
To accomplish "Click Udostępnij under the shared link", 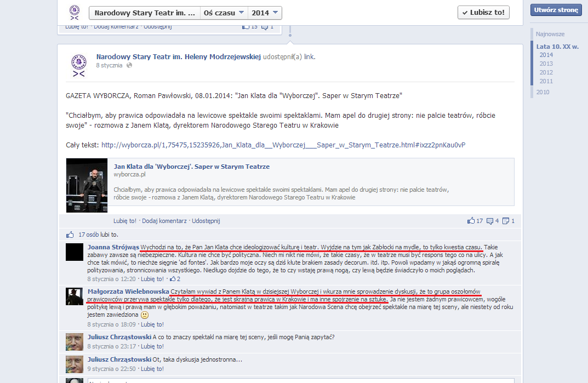I will coord(206,221).
